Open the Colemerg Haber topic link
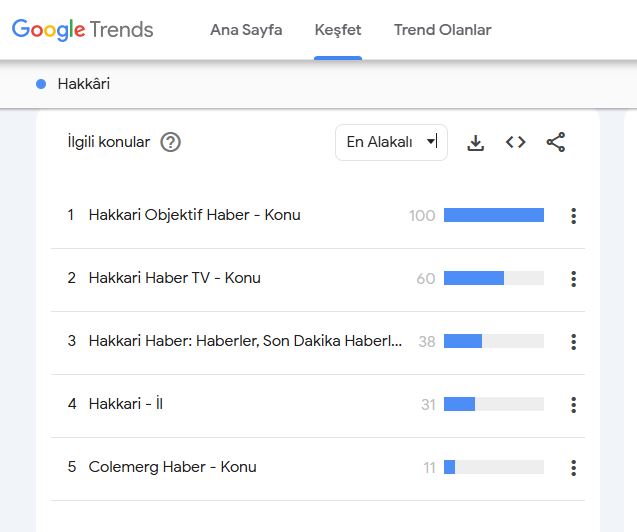 click(x=172, y=467)
